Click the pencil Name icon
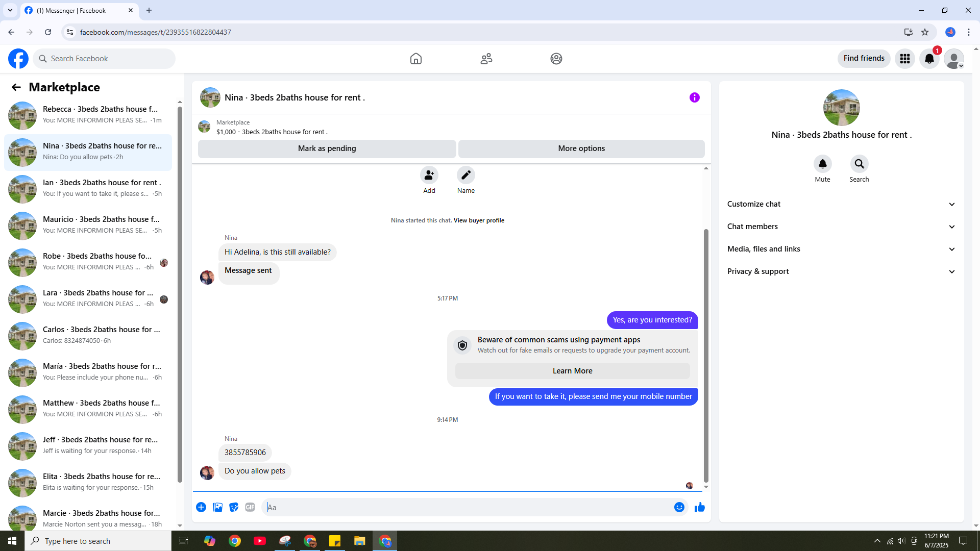This screenshot has width=980, height=551. [465, 175]
